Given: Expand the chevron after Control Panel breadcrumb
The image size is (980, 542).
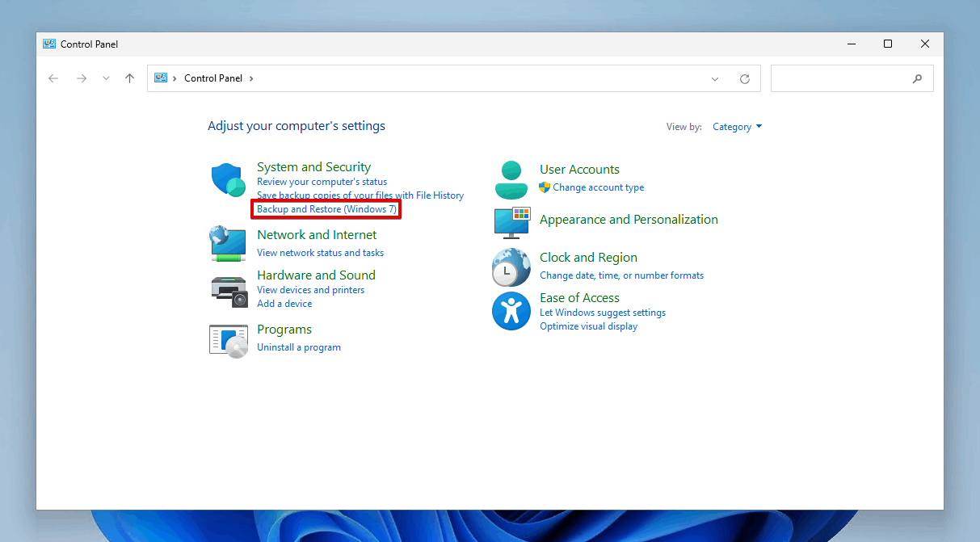Looking at the screenshot, I should tap(251, 78).
